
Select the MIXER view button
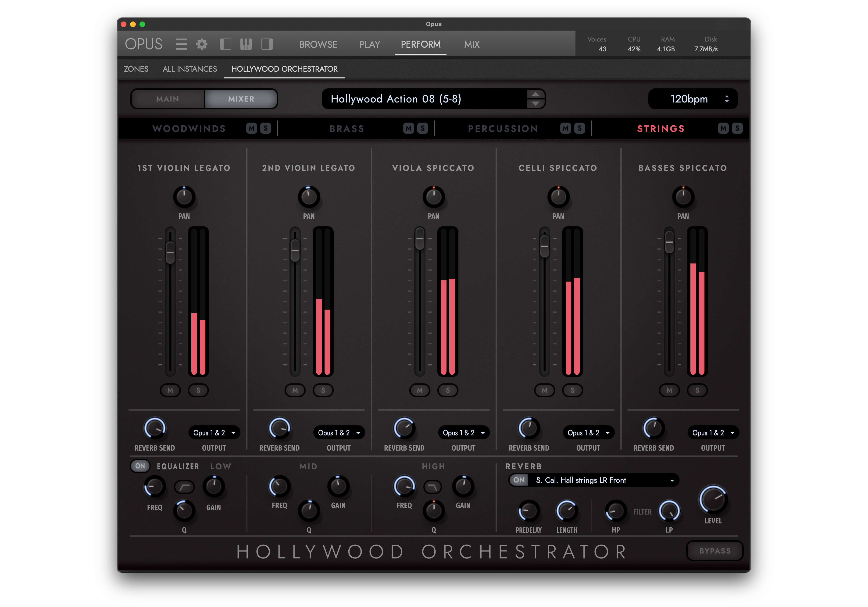click(x=241, y=99)
